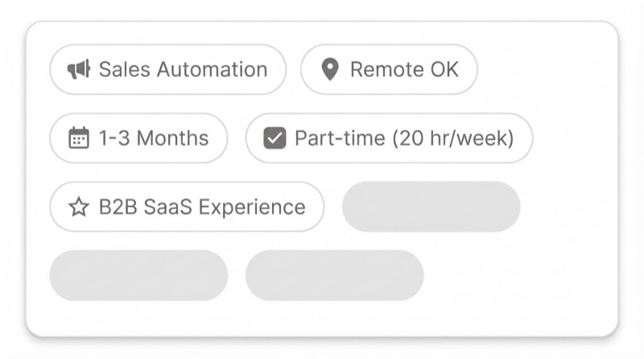Image resolution: width=644 pixels, height=359 pixels.
Task: Click the bottom-left gray placeholder chip
Action: pyautogui.click(x=138, y=275)
